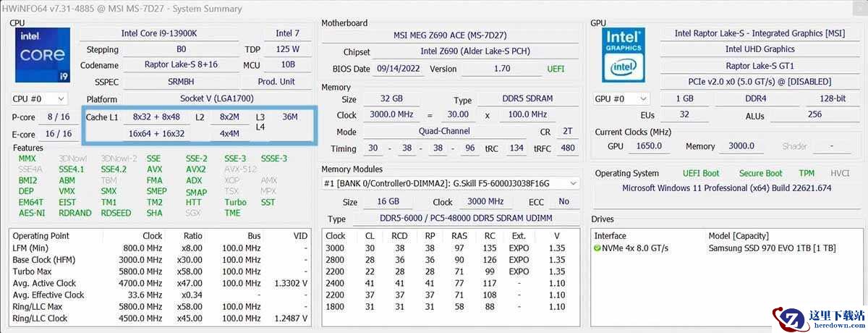Click the 10B MCU value

coord(287,65)
